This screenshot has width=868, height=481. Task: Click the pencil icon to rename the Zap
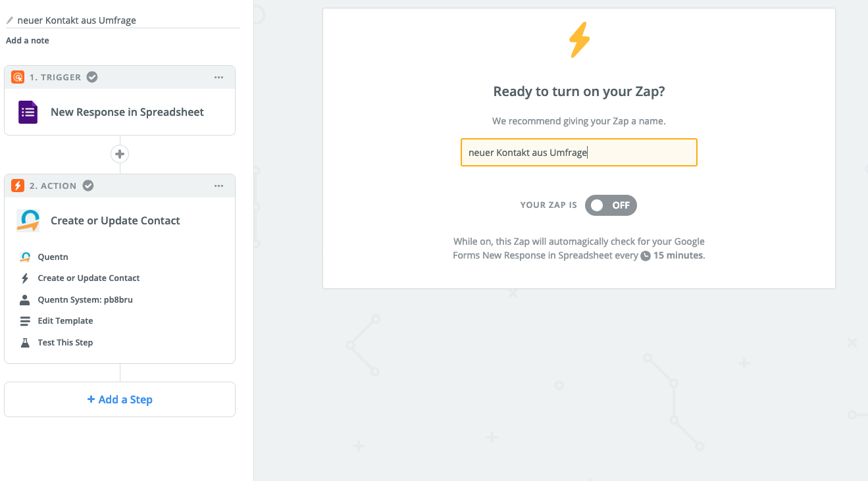pyautogui.click(x=9, y=20)
